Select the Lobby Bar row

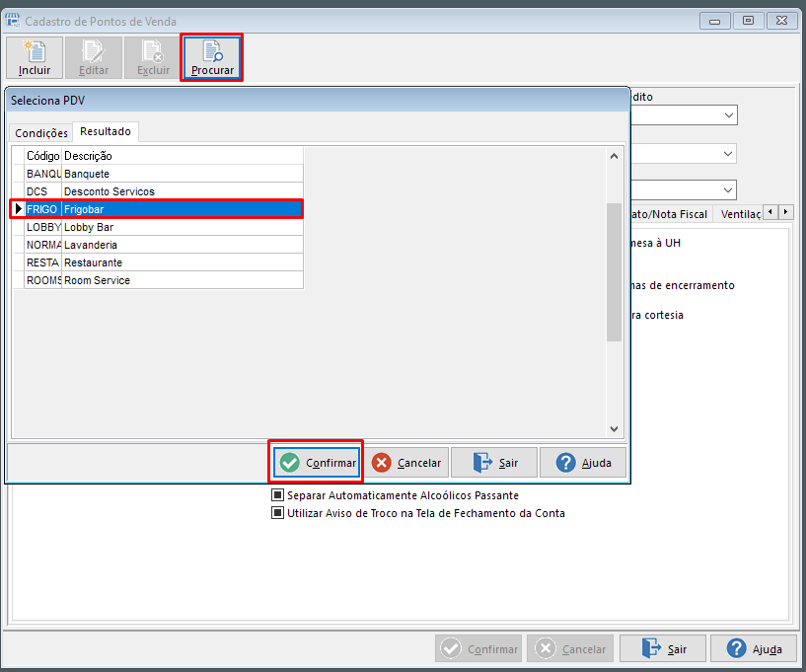[x=157, y=227]
